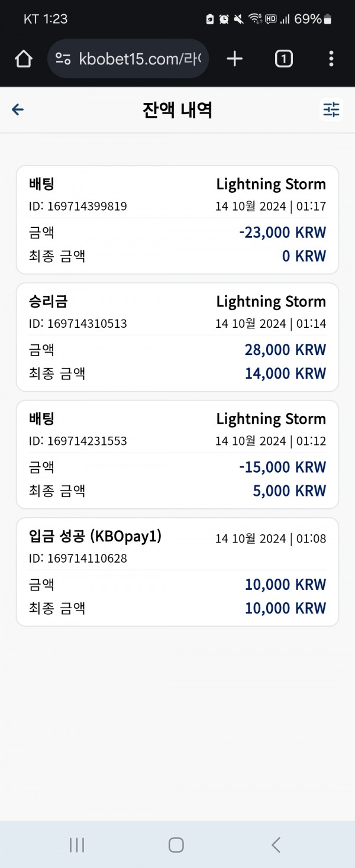
Task: Open the tab switcher showing 1
Action: click(x=284, y=59)
